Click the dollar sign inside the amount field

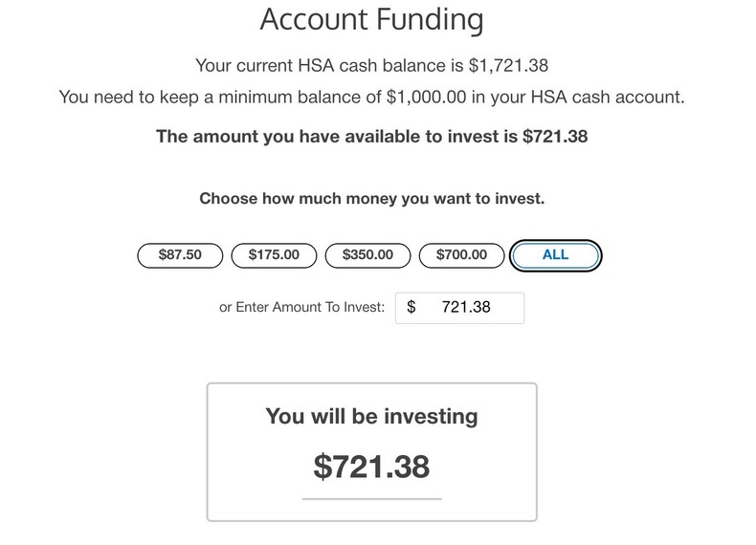click(x=411, y=308)
